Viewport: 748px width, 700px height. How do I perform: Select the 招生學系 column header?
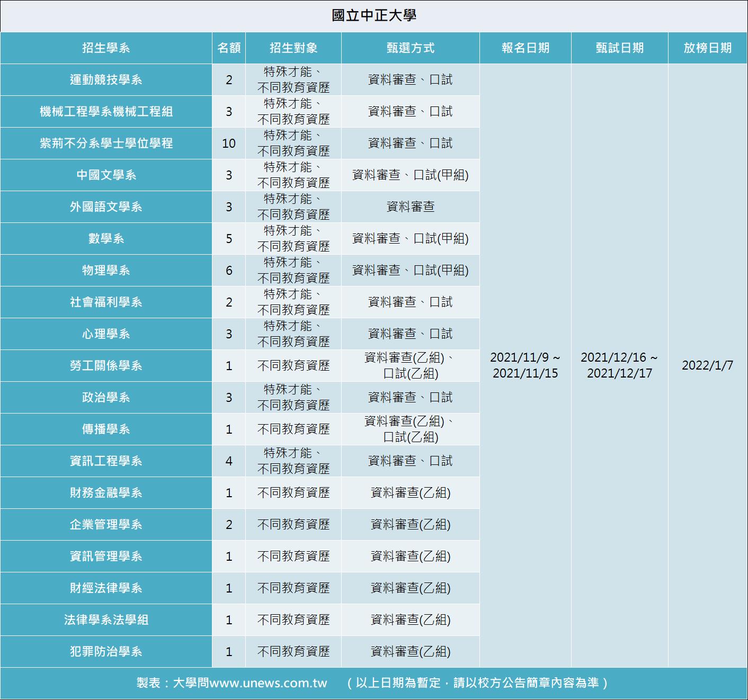[106, 48]
